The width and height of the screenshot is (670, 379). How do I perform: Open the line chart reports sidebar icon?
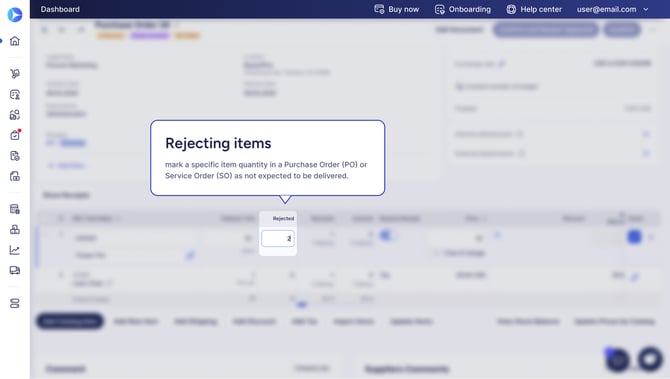click(15, 250)
